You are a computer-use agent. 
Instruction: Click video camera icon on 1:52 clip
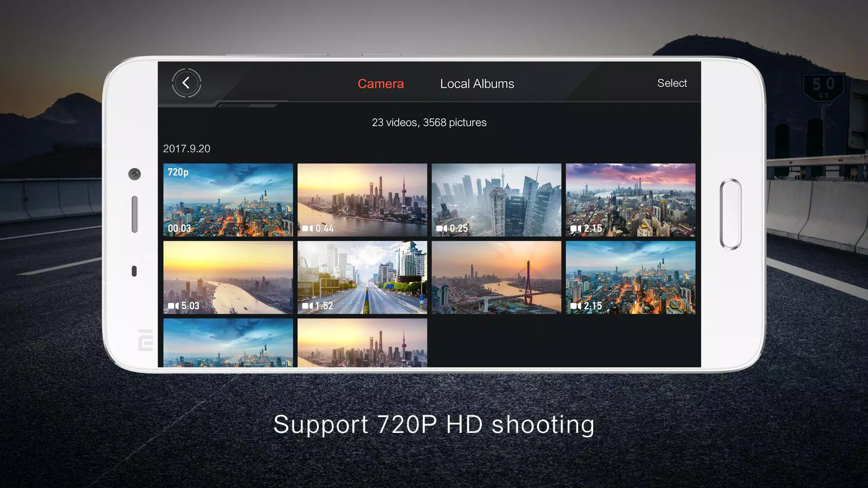pyautogui.click(x=307, y=306)
